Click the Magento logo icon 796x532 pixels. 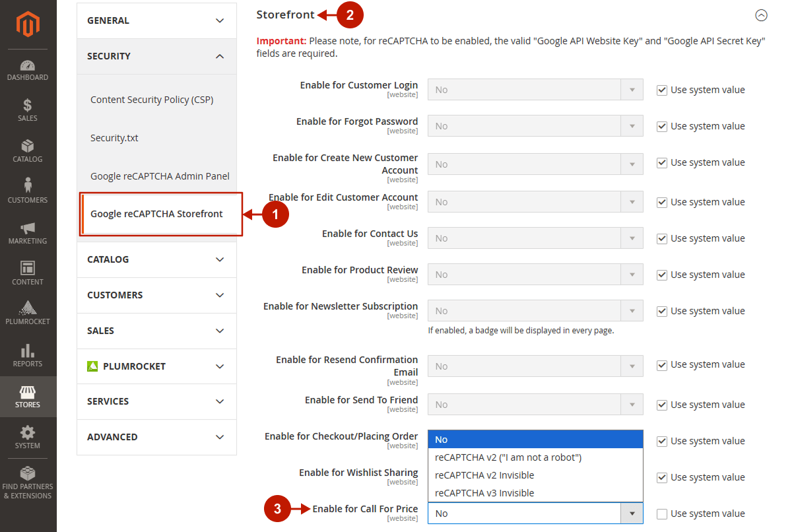[x=28, y=25]
